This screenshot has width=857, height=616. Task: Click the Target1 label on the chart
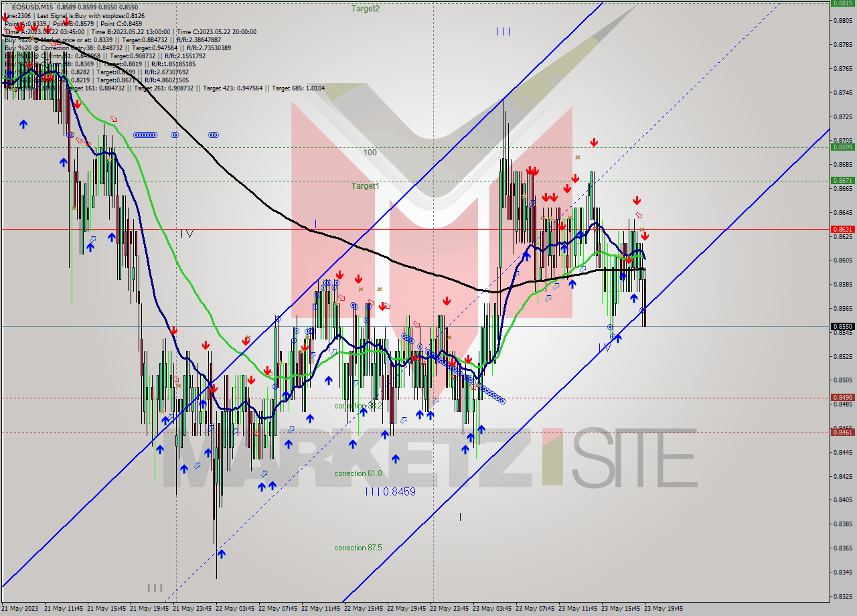(366, 186)
